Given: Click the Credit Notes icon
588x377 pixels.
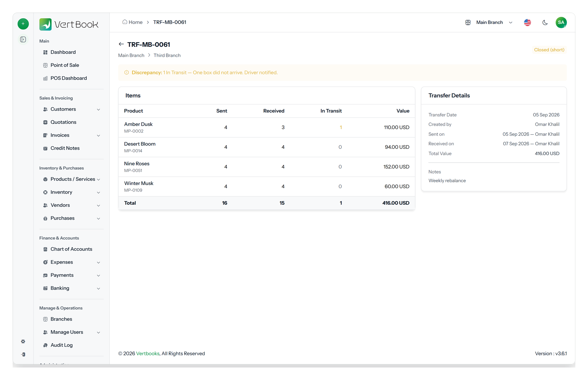Looking at the screenshot, I should (45, 148).
